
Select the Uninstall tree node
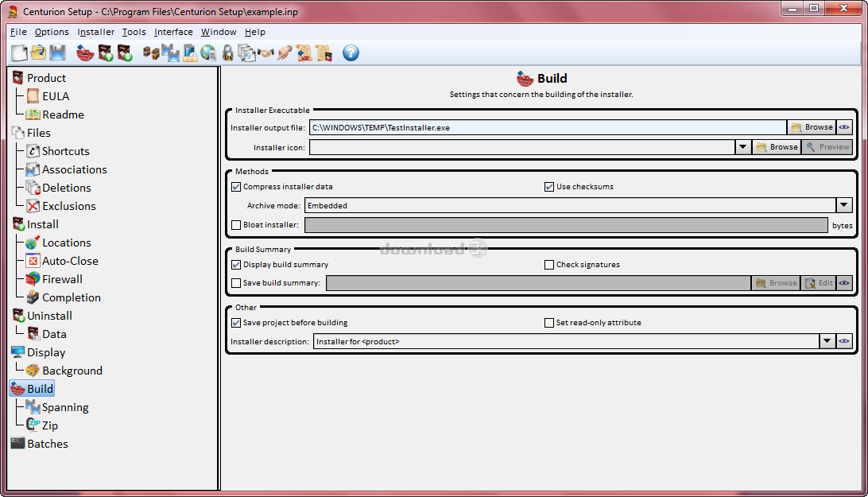pyautogui.click(x=49, y=316)
